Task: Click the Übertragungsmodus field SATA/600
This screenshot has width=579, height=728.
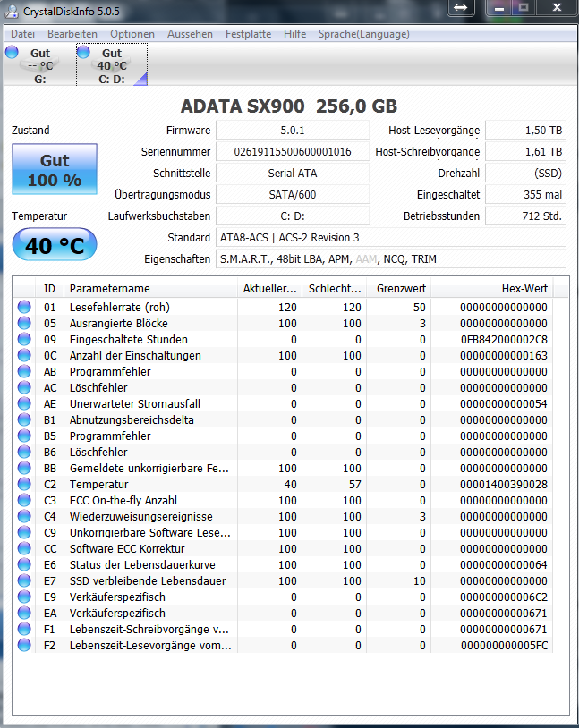Action: click(293, 194)
